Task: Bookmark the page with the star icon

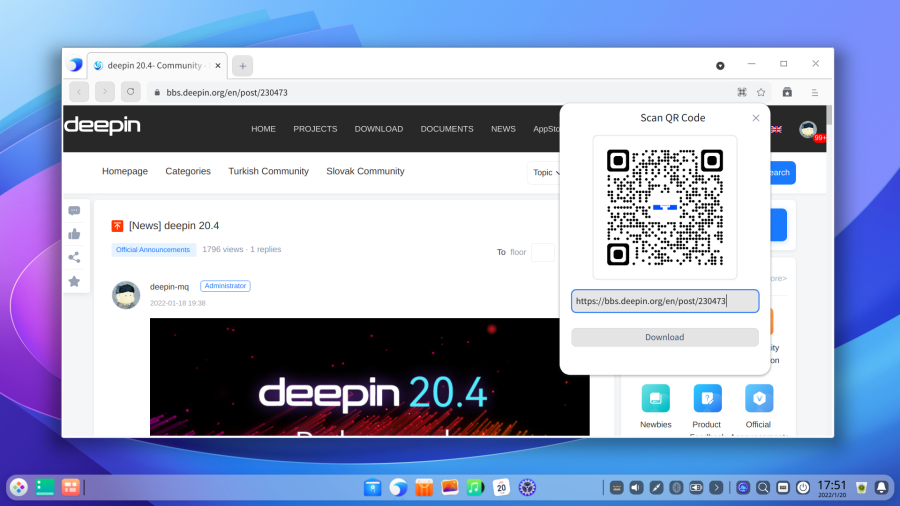Action: click(x=761, y=92)
